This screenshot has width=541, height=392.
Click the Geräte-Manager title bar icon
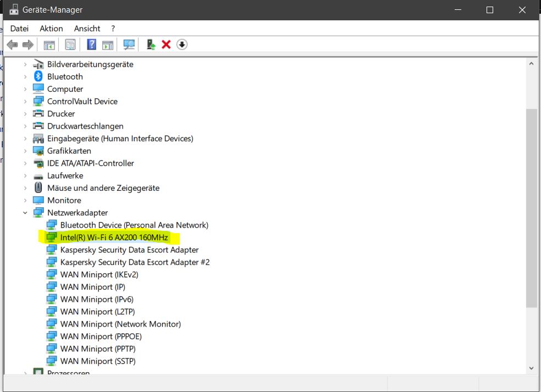14,9
